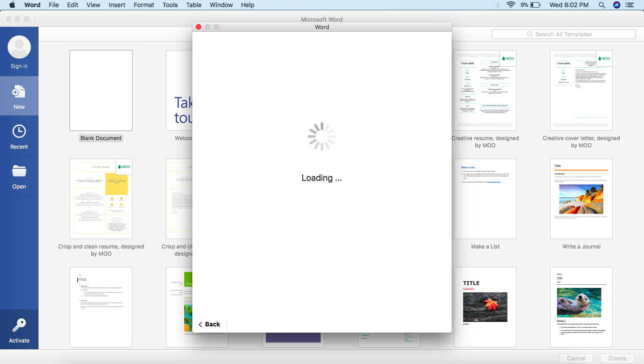
Task: Open the Table menu
Action: (194, 5)
